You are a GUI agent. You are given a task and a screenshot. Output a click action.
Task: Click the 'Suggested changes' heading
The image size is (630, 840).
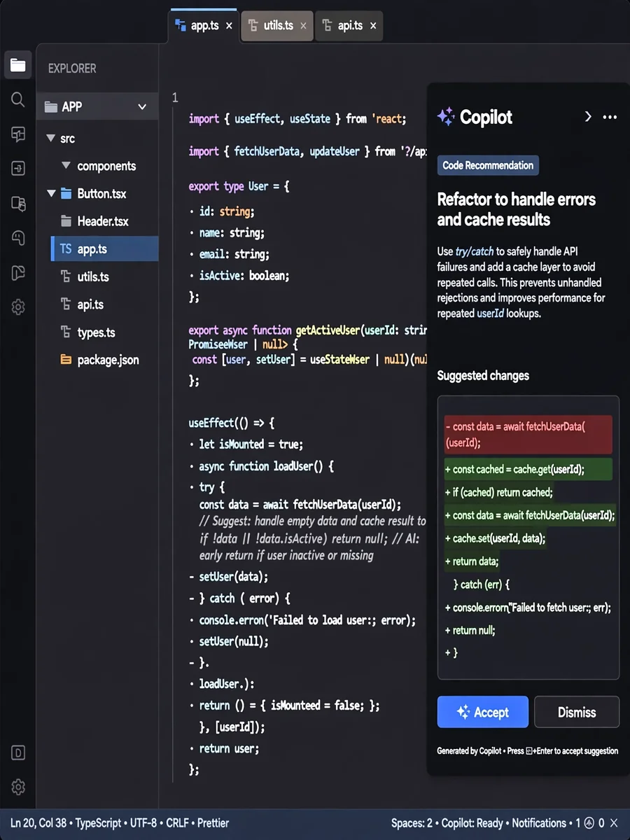tap(483, 375)
